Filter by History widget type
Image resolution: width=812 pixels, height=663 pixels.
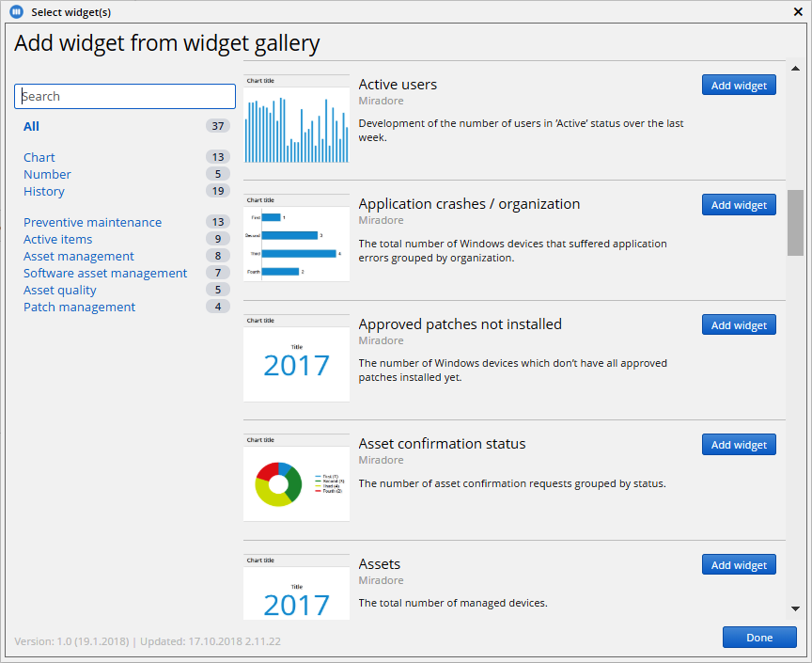coord(44,191)
